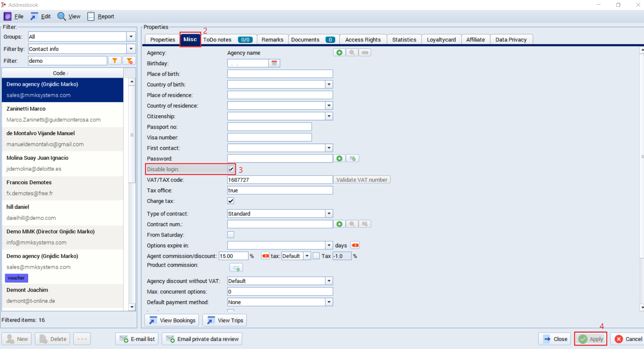Screen dimensions: 644x349
Task: Click Email private data review button
Action: 202,339
